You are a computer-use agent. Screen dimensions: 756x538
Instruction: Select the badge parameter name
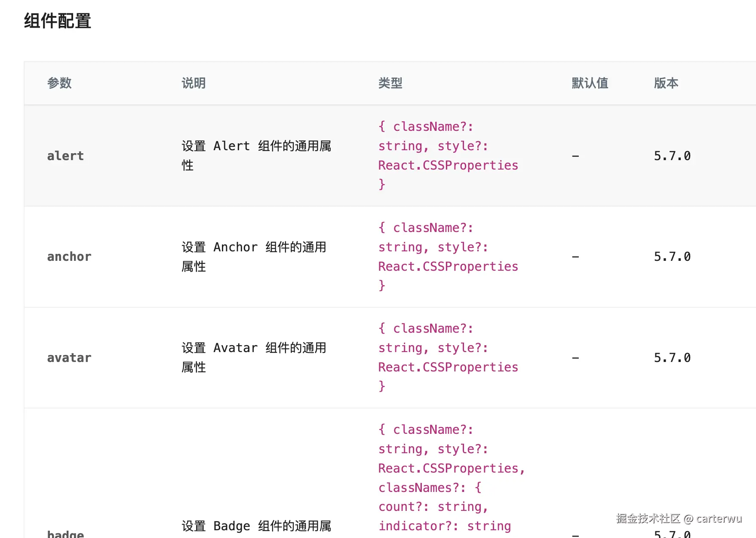[65, 534]
